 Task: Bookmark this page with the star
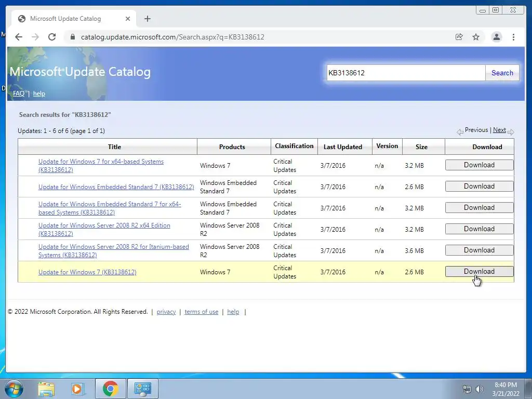(x=476, y=37)
